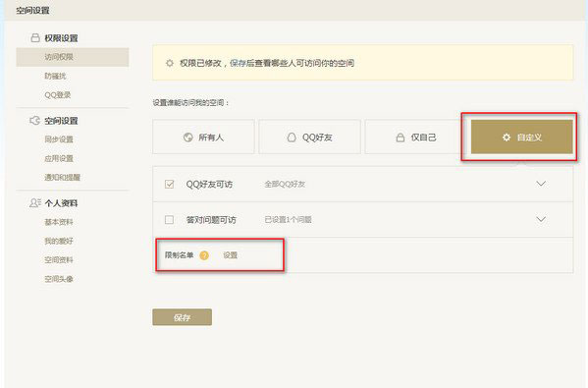Viewport: 588px width, 388px height.
Task: Click the gear icon on 自定义 button
Action: tap(507, 138)
